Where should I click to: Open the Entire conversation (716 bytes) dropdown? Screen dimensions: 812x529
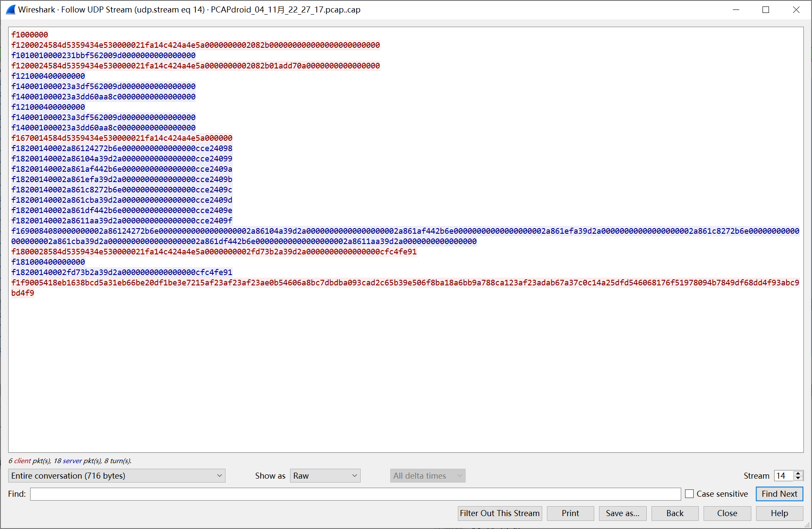point(117,476)
